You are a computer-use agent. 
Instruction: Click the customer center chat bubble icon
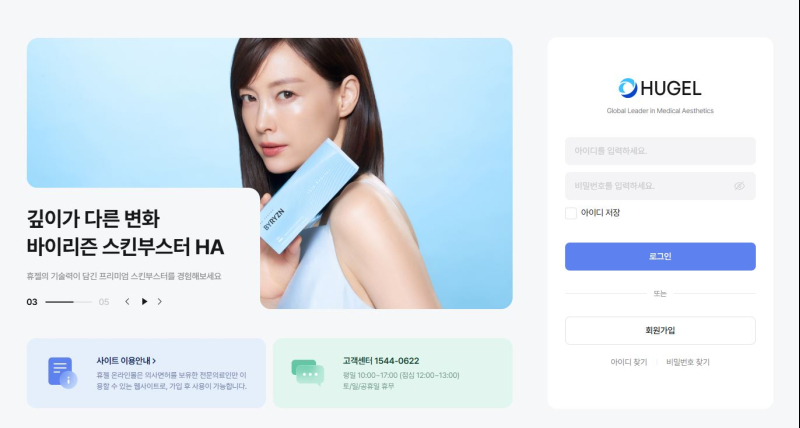[308, 372]
